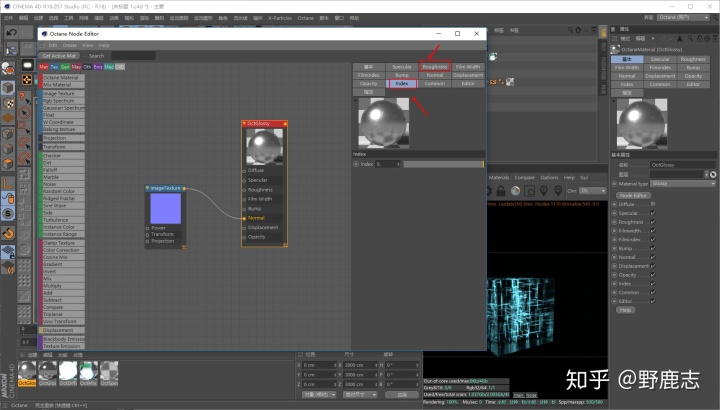Switch to Roughness tab in node editor

coord(434,67)
